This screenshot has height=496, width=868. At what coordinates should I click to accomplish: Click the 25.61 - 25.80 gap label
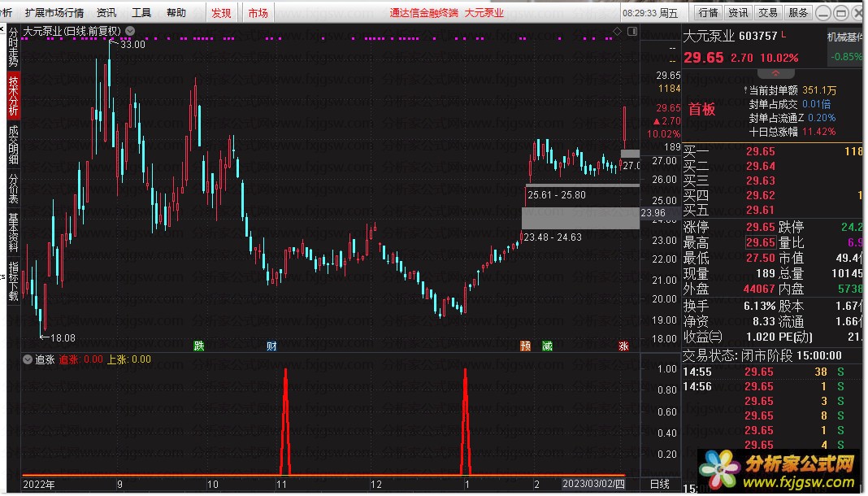pos(557,195)
